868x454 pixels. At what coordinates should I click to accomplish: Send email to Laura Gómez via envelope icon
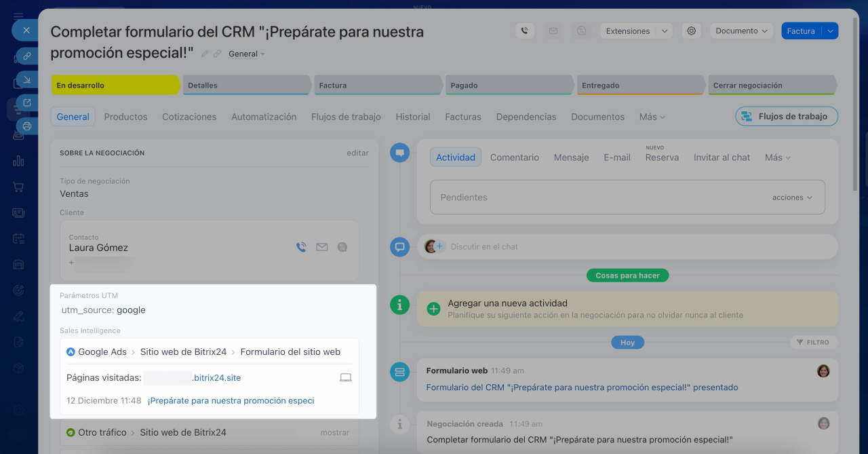coord(321,248)
